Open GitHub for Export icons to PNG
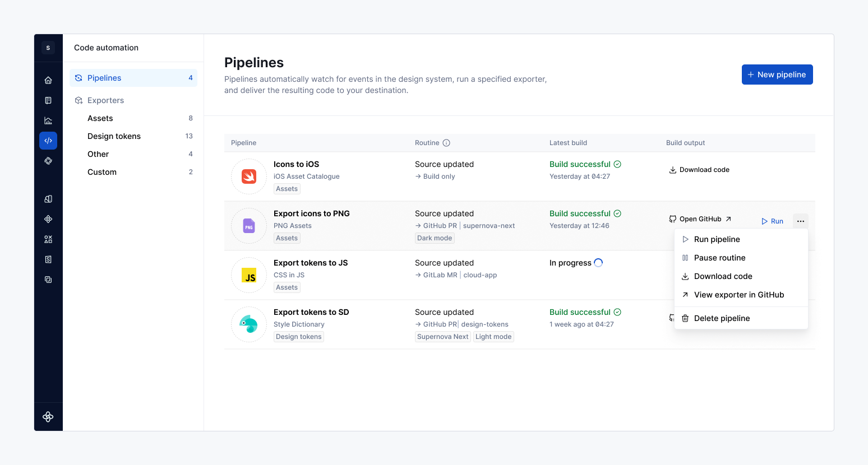The height and width of the screenshot is (465, 868). pos(699,218)
